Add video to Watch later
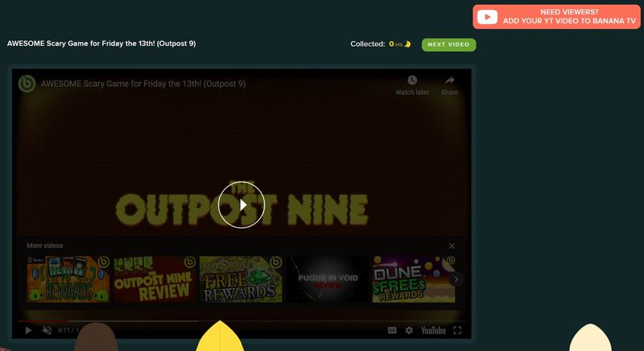The height and width of the screenshot is (351, 644). [x=412, y=85]
